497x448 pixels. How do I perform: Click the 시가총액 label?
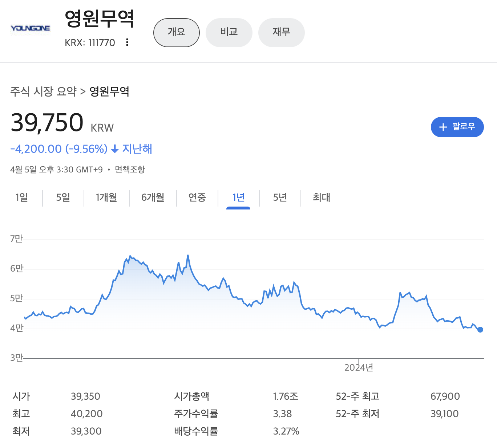[191, 396]
